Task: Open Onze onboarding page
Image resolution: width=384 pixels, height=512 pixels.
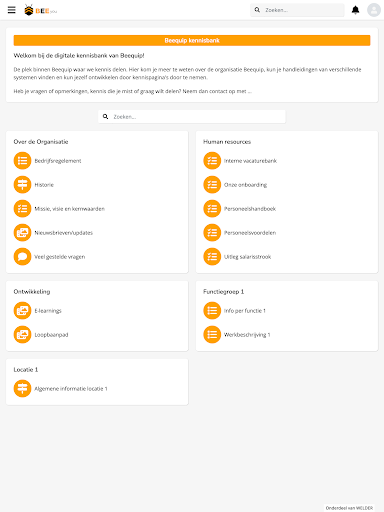Action: pyautogui.click(x=245, y=185)
